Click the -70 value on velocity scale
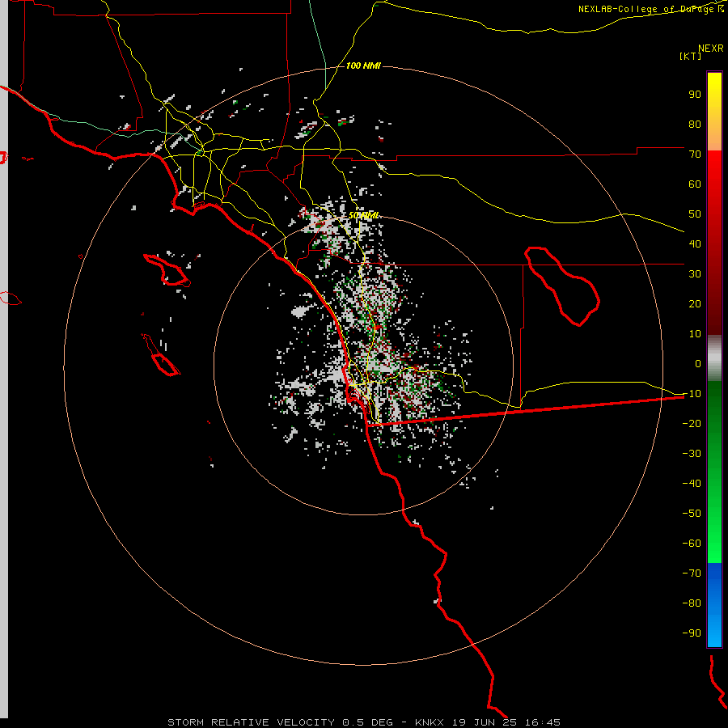Screen dimensions: 728x728 [x=692, y=573]
